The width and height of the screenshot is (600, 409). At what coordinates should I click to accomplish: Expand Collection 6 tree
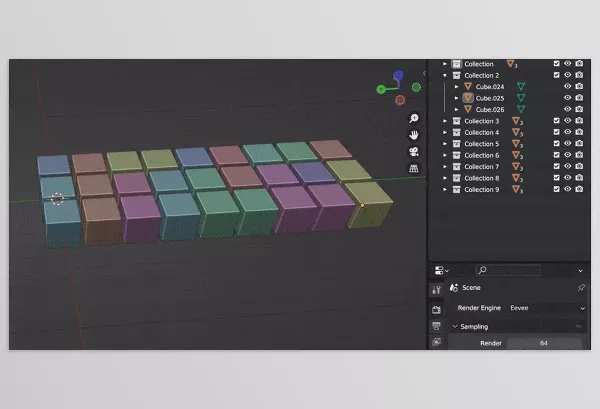tap(445, 155)
